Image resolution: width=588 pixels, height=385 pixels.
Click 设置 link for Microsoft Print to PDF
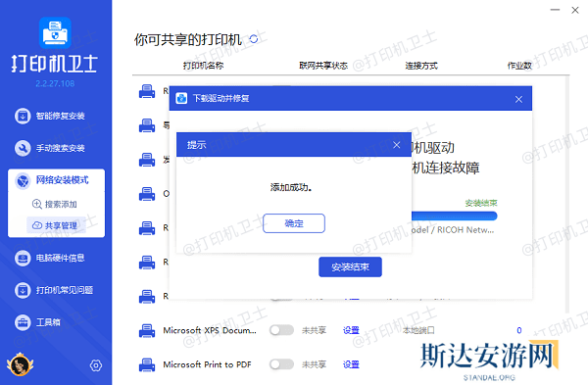[351, 364]
